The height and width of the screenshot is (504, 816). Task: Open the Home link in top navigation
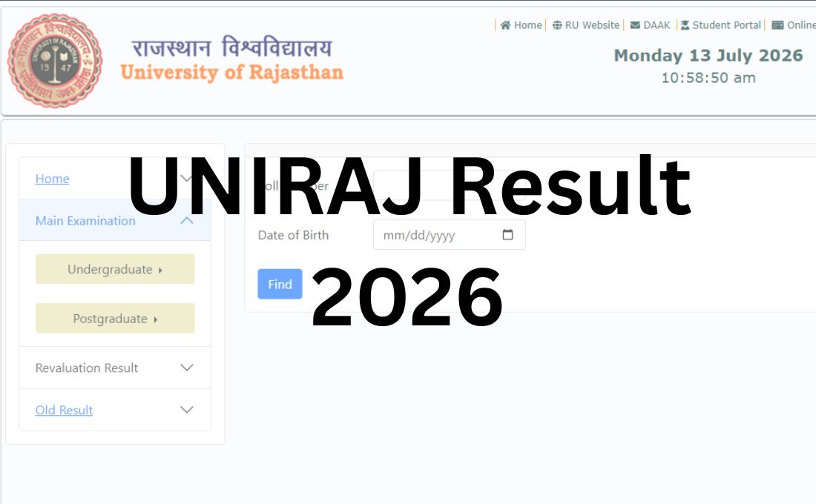[x=527, y=25]
